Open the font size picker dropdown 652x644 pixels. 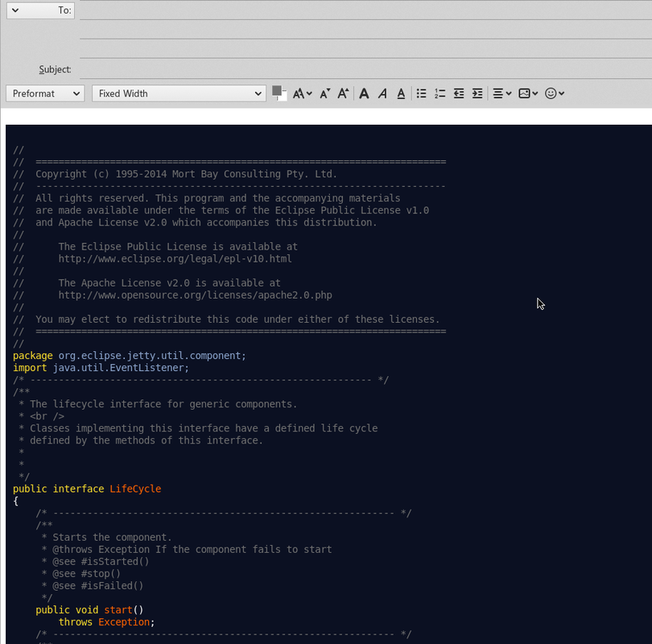(x=303, y=93)
